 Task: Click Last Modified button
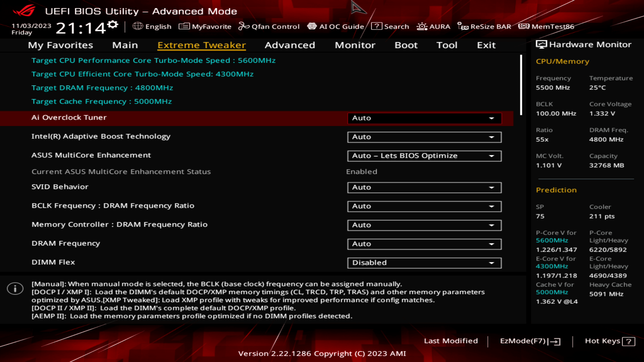(451, 341)
